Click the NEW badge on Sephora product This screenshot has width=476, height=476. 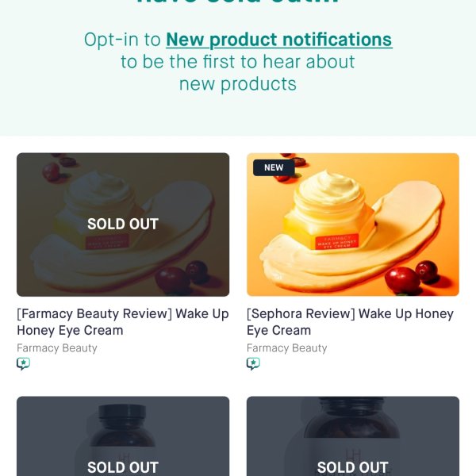point(274,167)
